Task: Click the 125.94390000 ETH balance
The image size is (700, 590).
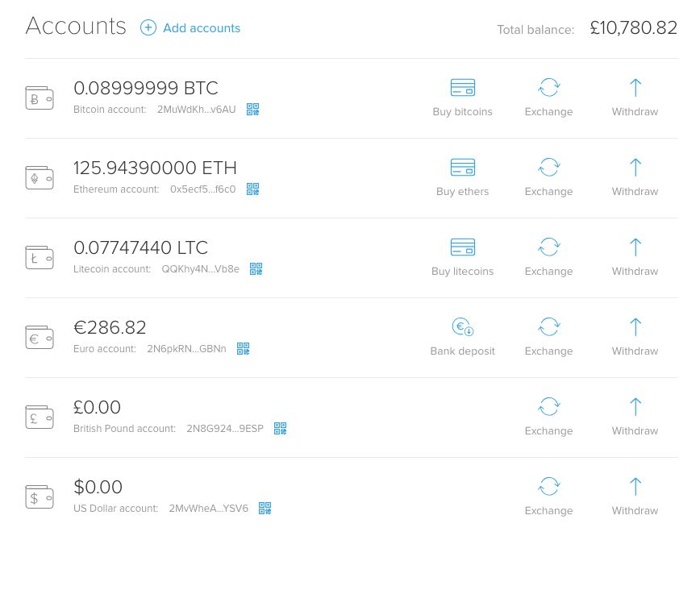Action: pyautogui.click(x=155, y=168)
